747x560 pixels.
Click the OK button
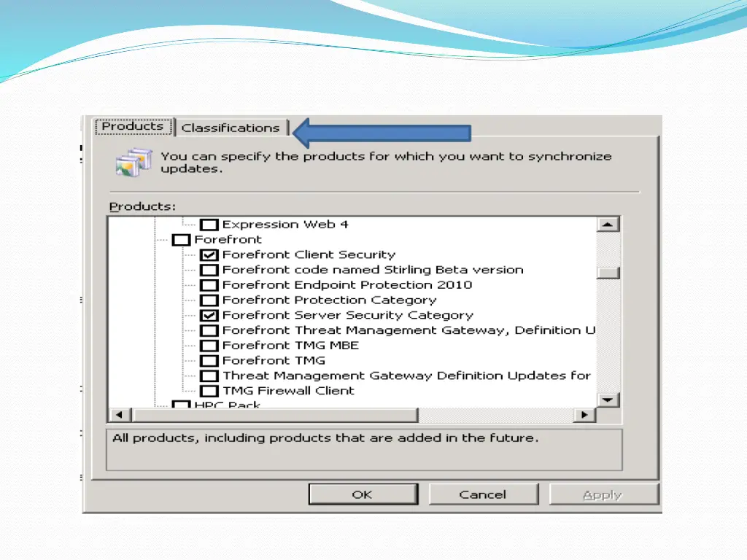coord(363,494)
